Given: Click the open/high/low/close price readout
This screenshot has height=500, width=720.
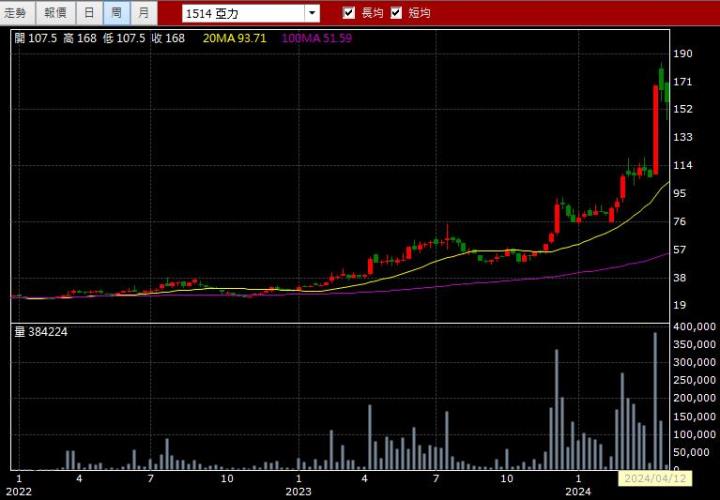Looking at the screenshot, I should [99, 38].
